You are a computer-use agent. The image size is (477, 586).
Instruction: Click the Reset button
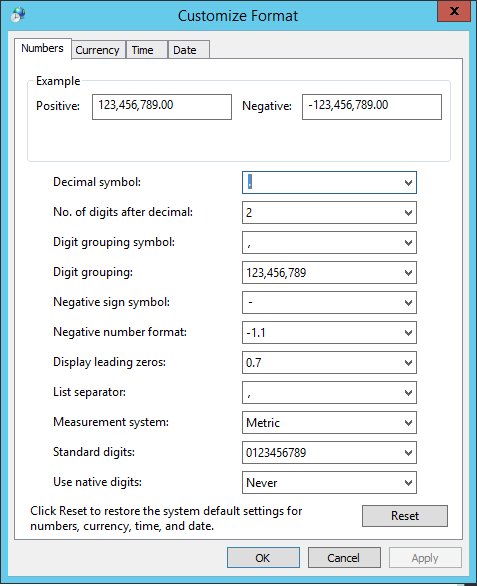click(x=404, y=516)
